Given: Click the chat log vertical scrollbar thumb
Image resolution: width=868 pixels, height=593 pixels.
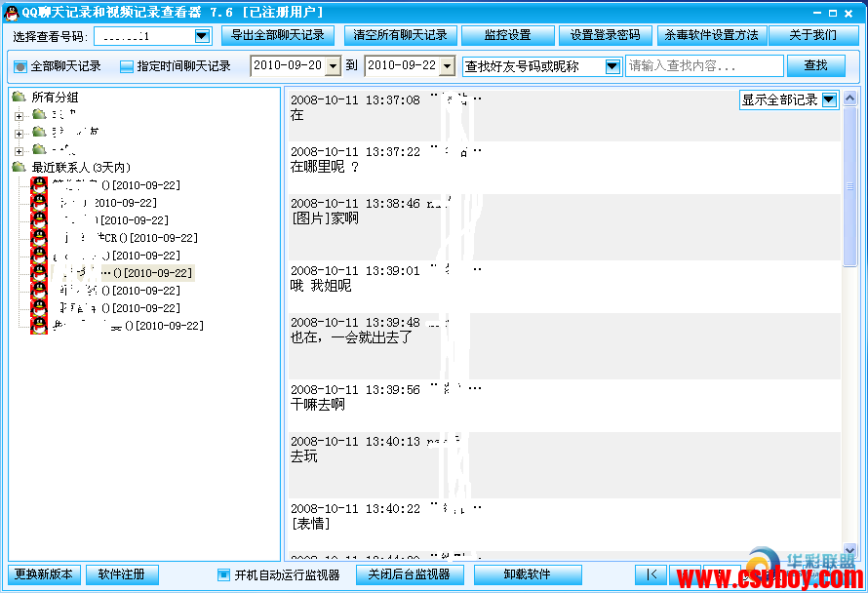Looking at the screenshot, I should (x=849, y=186).
